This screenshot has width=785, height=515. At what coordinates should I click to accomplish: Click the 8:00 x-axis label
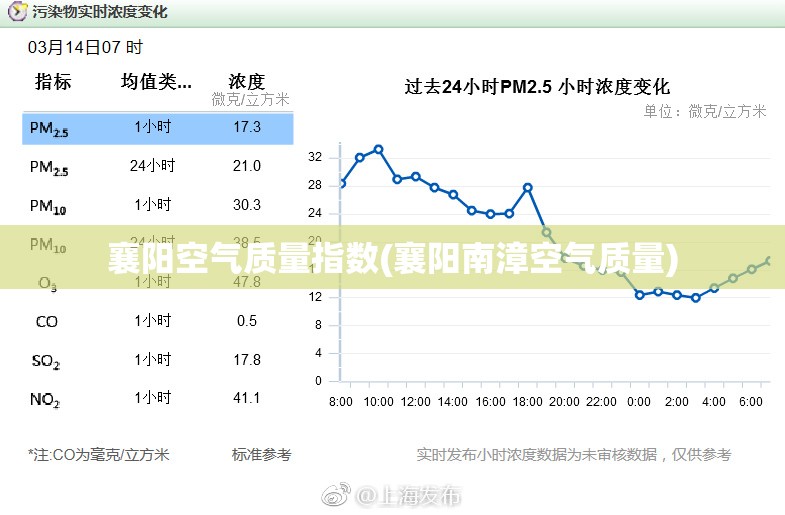pyautogui.click(x=341, y=402)
